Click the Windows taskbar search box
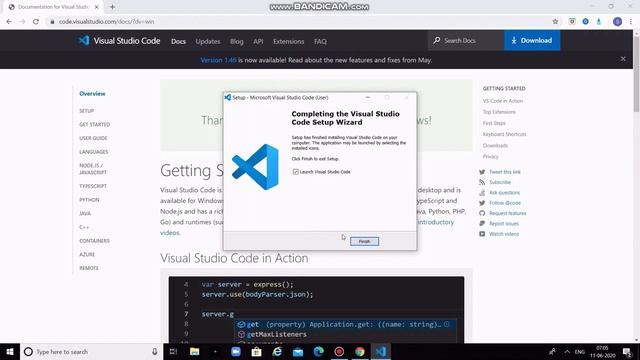 (91, 351)
